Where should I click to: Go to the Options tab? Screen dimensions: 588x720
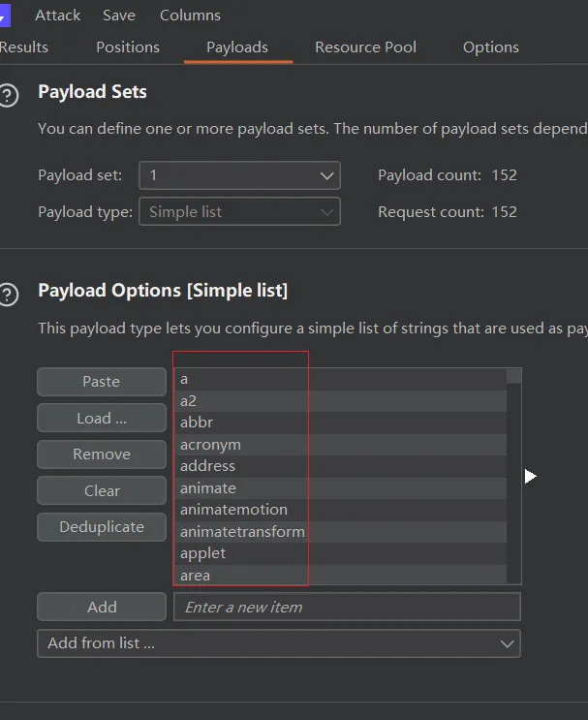click(491, 47)
